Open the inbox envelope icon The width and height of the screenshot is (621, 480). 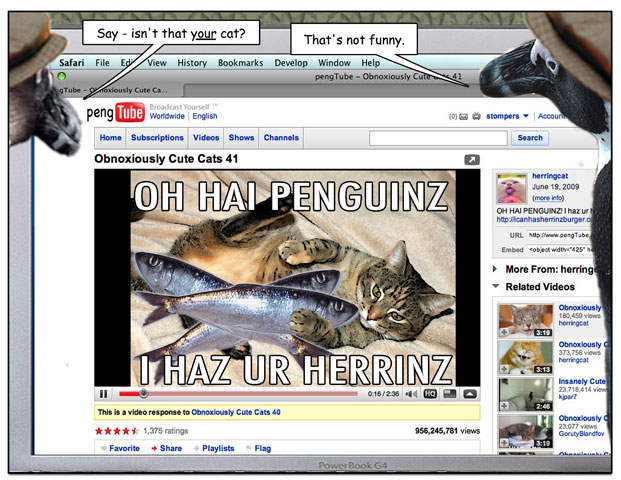[463, 116]
